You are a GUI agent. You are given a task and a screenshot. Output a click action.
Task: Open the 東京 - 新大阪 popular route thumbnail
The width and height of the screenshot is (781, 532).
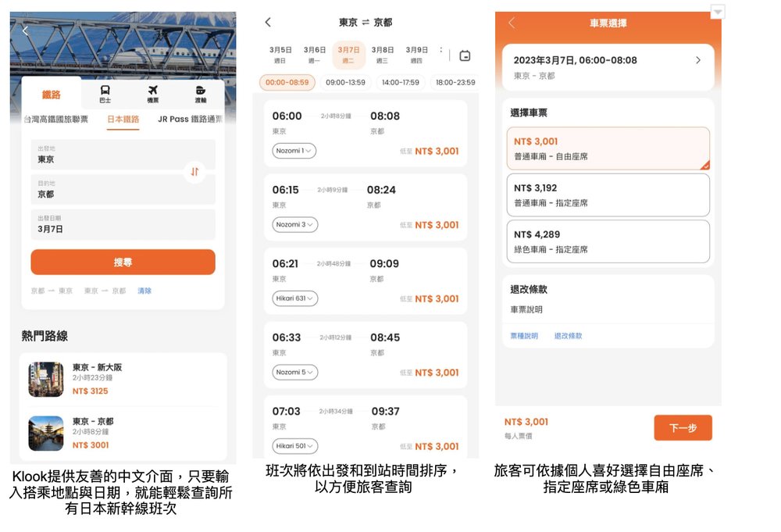tap(46, 379)
